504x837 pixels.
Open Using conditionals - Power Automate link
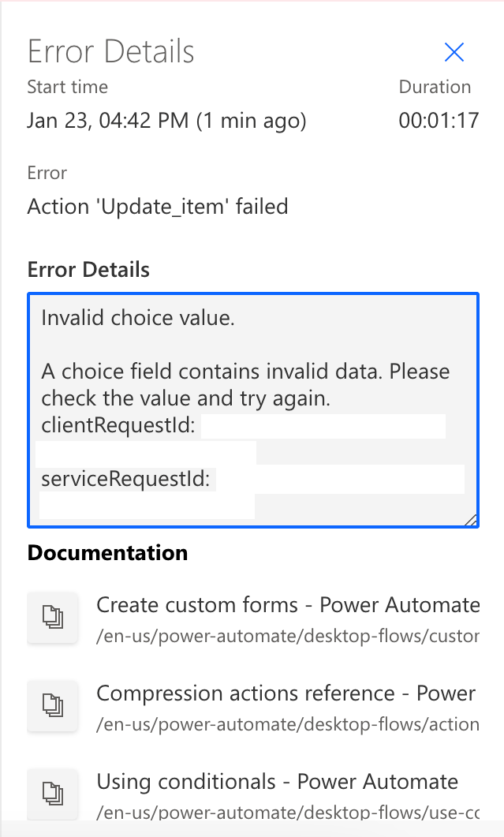(277, 782)
